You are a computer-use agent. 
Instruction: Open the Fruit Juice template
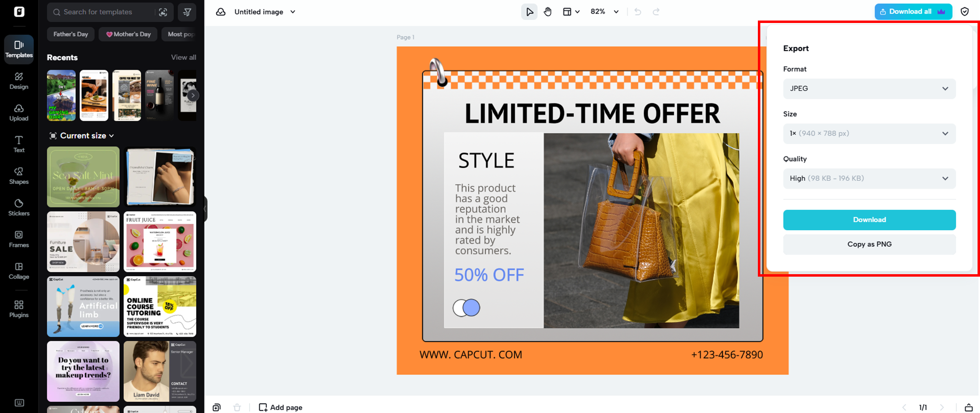pyautogui.click(x=160, y=242)
